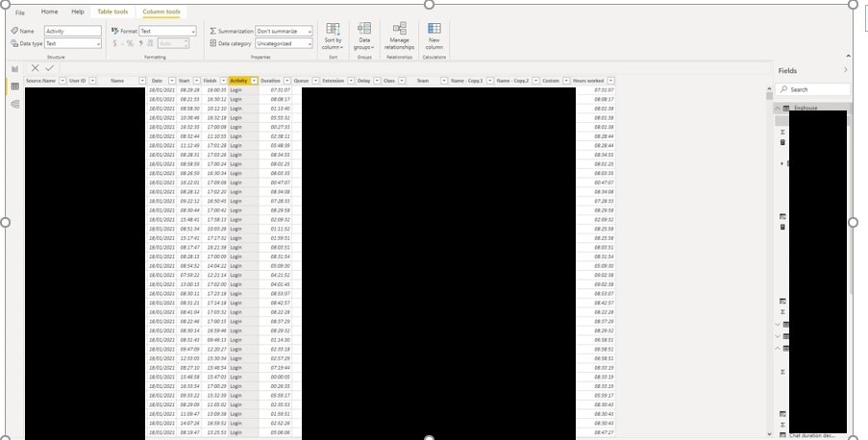Apply thousands separator comma icon
The height and width of the screenshot is (440, 868).
pos(140,43)
